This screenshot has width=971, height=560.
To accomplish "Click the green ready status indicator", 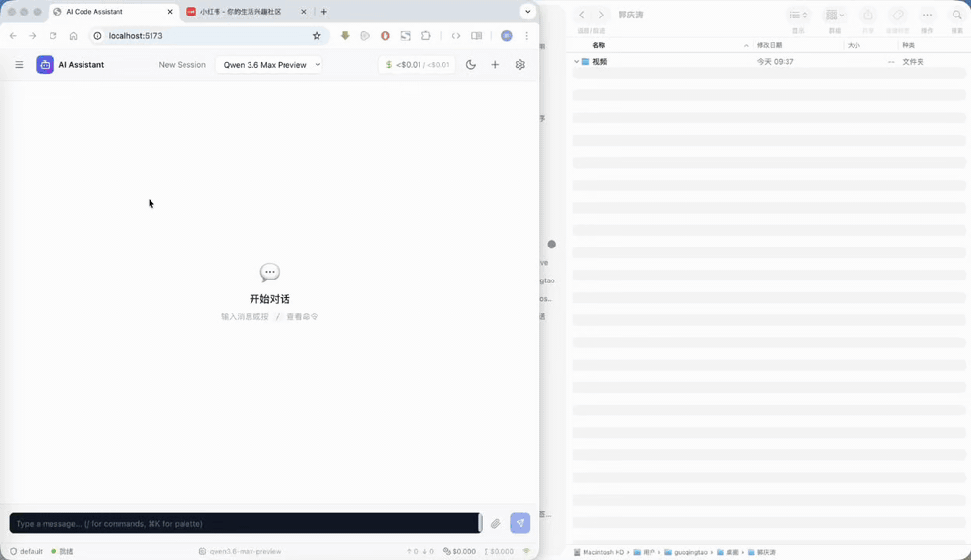I will [62, 551].
